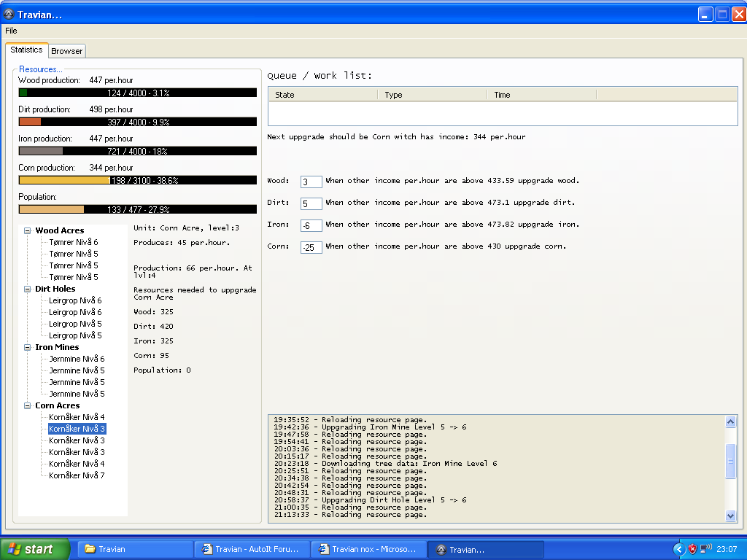Click 'above 433.59 uppgrade wood' text
Image resolution: width=747 pixels, height=560 pixels.
(521, 181)
